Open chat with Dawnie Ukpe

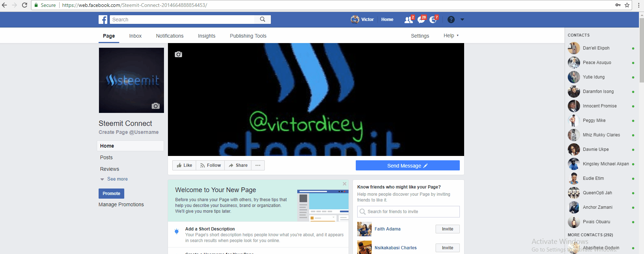coord(601,149)
